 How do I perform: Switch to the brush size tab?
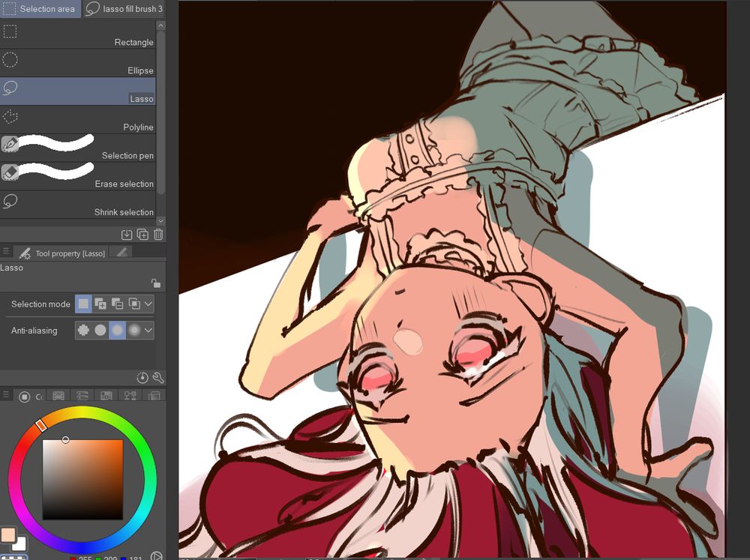pos(122,252)
